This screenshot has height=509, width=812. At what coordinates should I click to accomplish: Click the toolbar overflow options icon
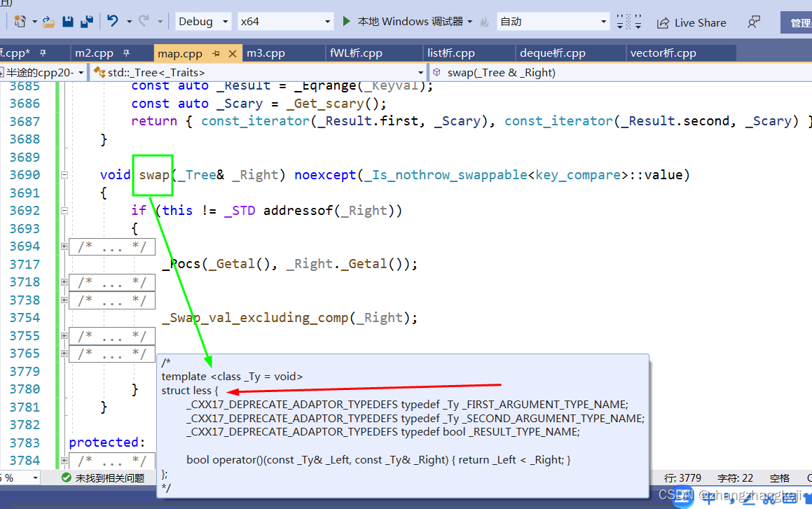click(x=628, y=22)
